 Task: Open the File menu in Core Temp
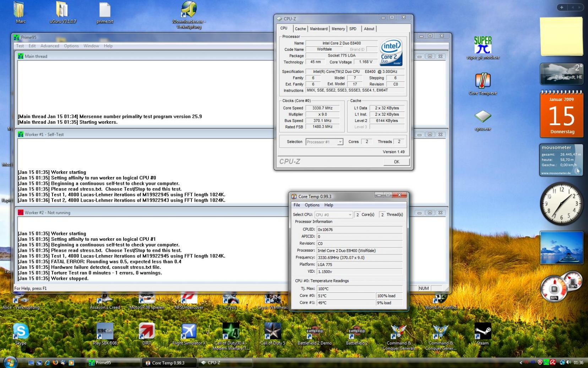click(297, 205)
